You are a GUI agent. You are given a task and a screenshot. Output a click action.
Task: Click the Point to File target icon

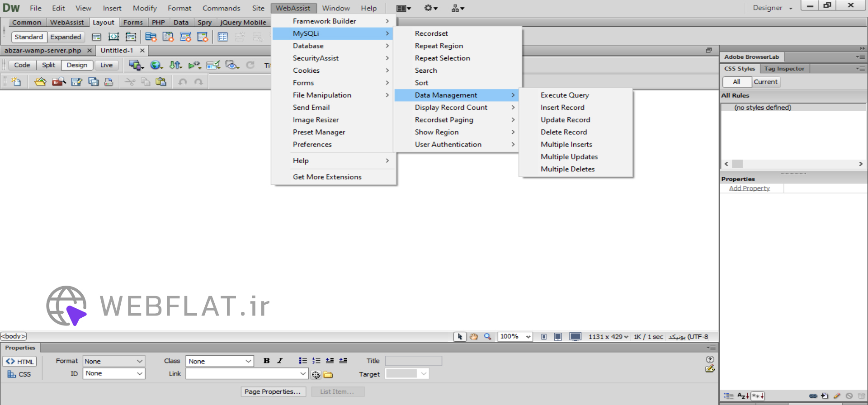pyautogui.click(x=316, y=375)
